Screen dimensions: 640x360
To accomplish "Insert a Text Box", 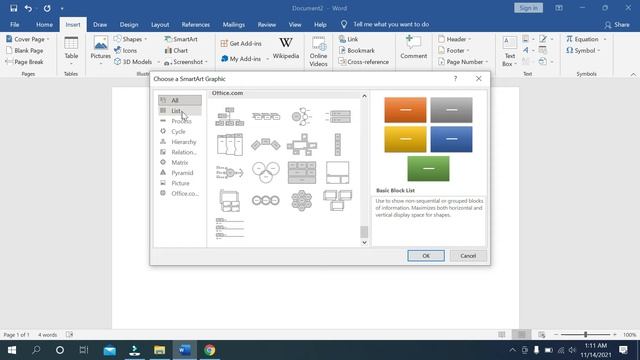I will click(509, 51).
